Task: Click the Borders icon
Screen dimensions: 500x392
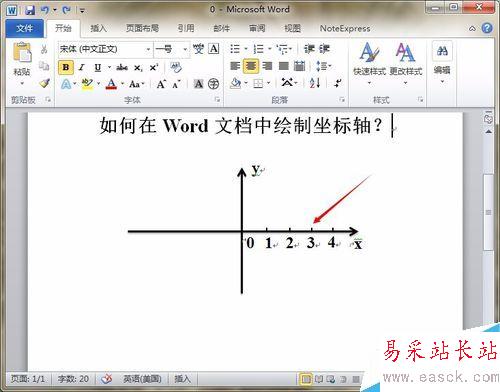Action: click(258, 83)
